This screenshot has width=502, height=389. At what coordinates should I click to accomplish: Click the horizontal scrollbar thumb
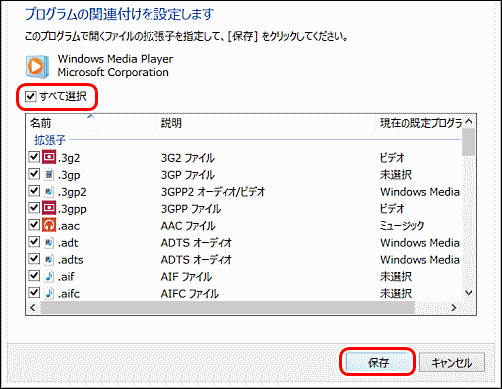[228, 308]
